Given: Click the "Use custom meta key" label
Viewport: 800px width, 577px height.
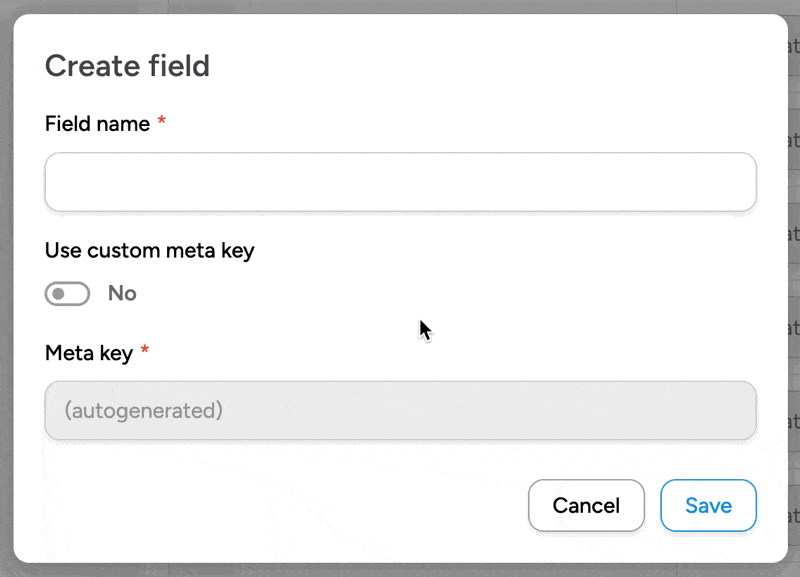Looking at the screenshot, I should 150,250.
